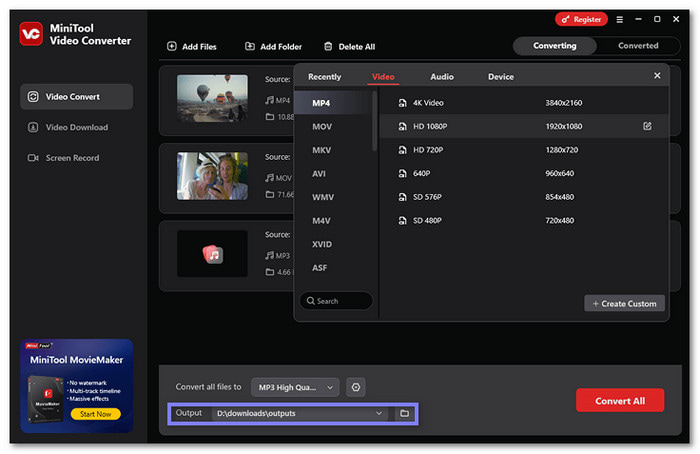Image resolution: width=700 pixels, height=454 pixels.
Task: Switch to the Recently tab
Action: tap(325, 77)
